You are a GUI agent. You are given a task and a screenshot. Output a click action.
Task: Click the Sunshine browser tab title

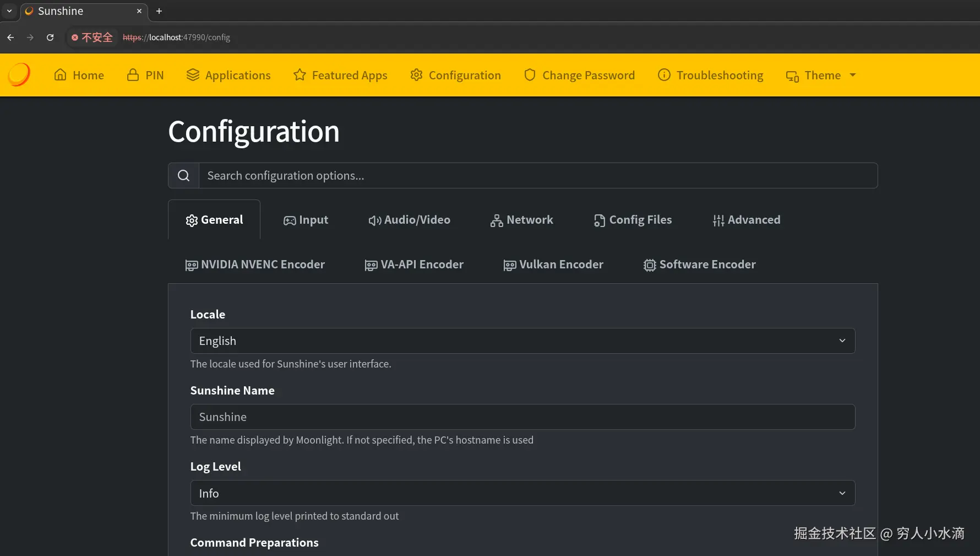[x=61, y=11]
